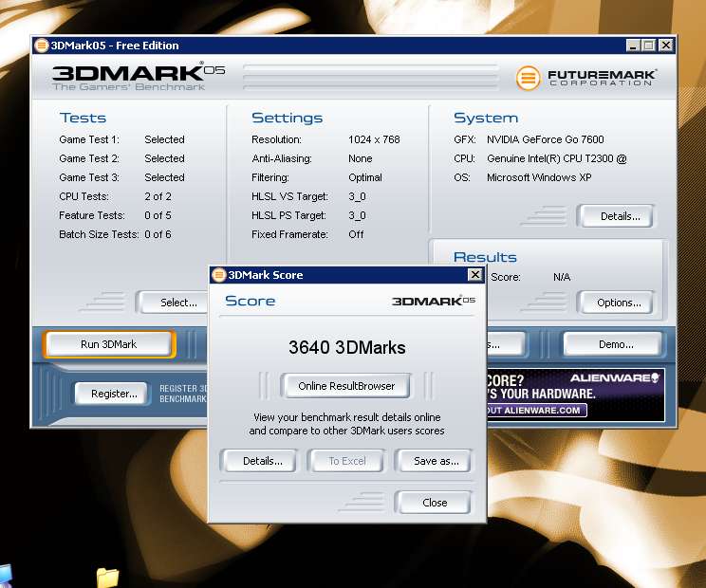
Task: Click the Anti-Aliasing value "None"
Action: click(361, 158)
